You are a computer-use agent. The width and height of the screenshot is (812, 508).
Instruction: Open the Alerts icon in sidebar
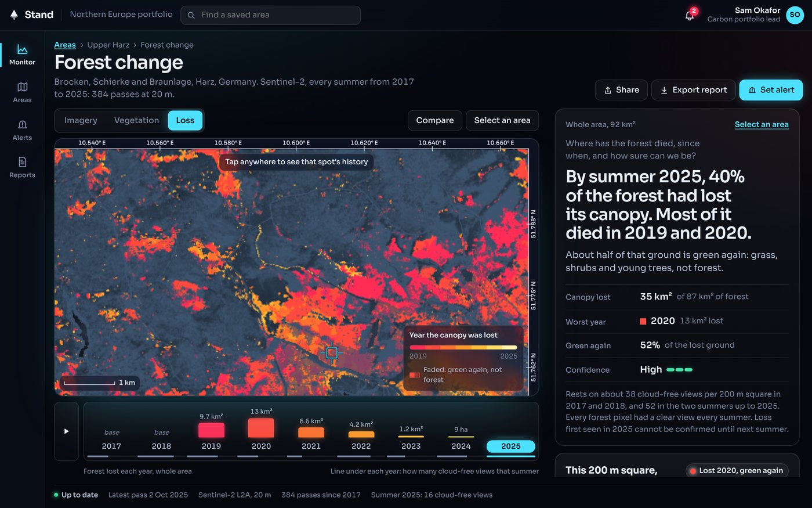point(22,125)
